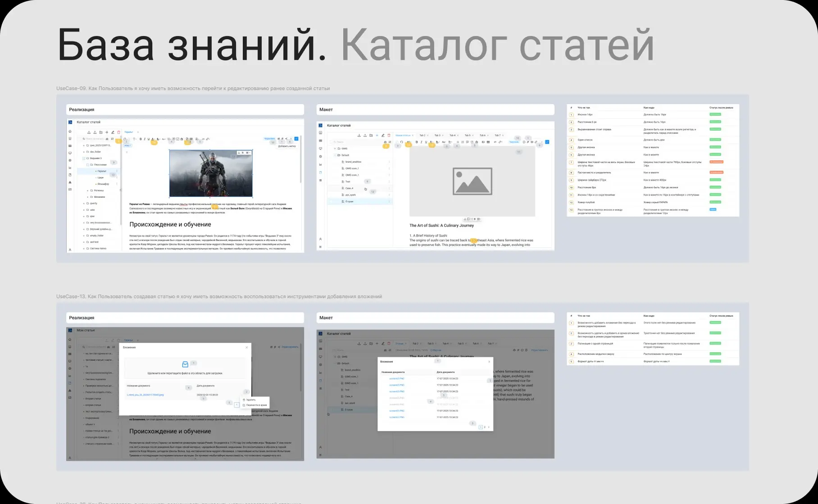
Task: Tick blue checkbox in UseCase-09 Реализация editor toolbar
Action: [x=296, y=139]
